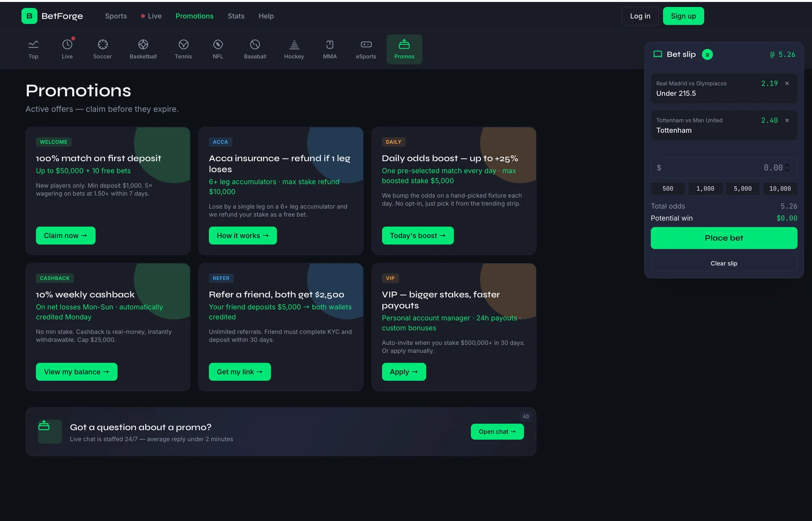Click the bet slip count badge

pyautogui.click(x=707, y=55)
